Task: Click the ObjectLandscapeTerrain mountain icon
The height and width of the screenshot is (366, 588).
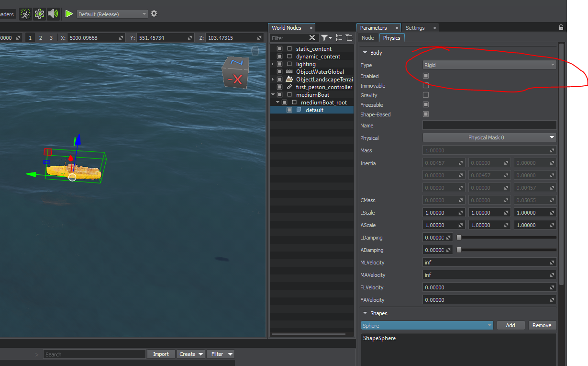Action: (289, 79)
